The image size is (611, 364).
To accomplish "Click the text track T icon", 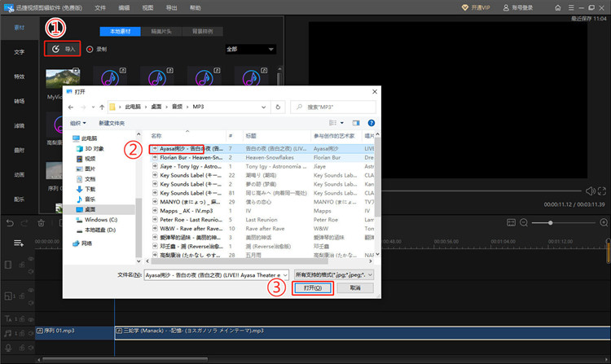I will tap(8, 319).
